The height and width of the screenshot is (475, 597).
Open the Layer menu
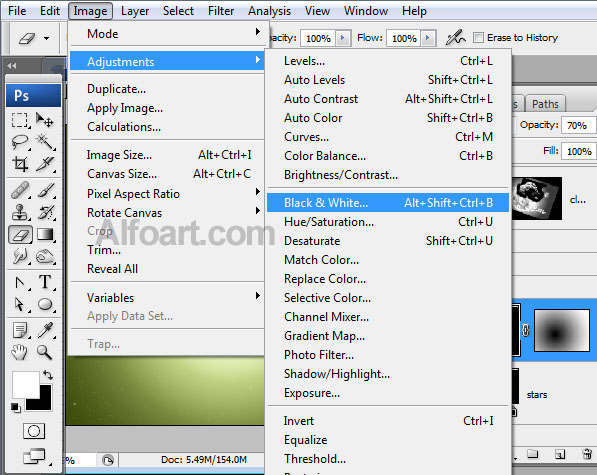pyautogui.click(x=135, y=11)
